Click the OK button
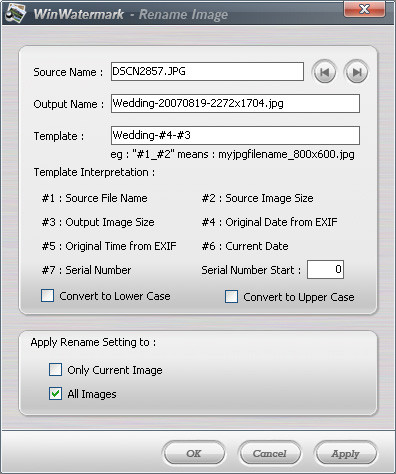Screen dimensions: 396x474 (194, 453)
